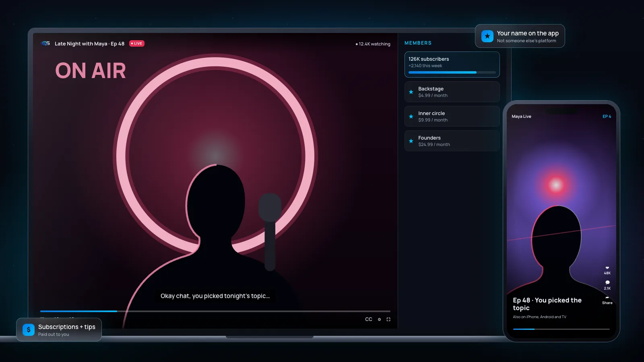Click the +2,140 this week text
This screenshot has height=362, width=644.
tap(425, 66)
